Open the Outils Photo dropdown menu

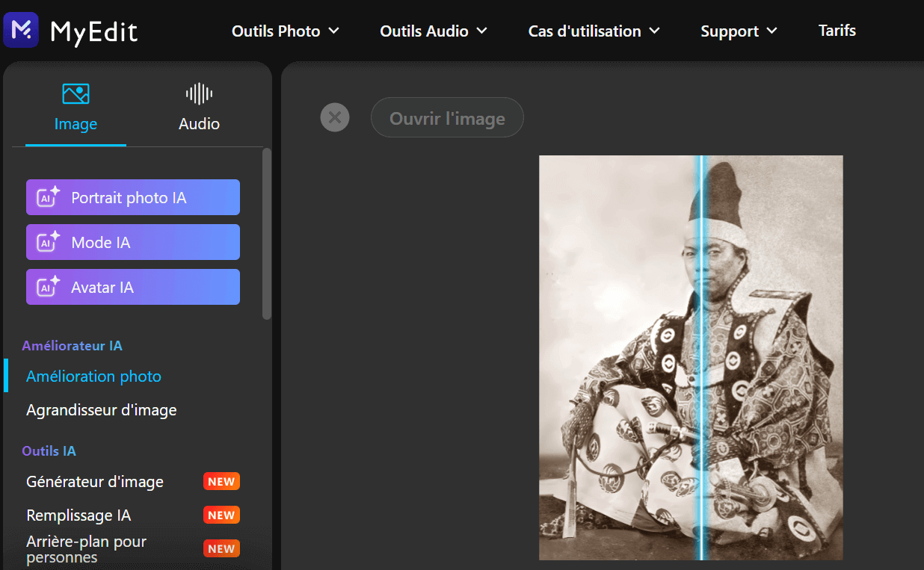point(285,31)
